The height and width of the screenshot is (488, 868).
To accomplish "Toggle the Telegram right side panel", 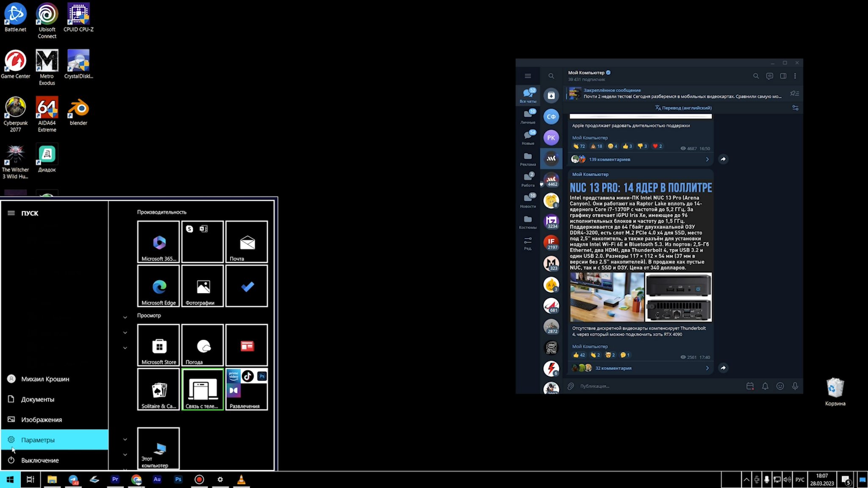I will (783, 76).
